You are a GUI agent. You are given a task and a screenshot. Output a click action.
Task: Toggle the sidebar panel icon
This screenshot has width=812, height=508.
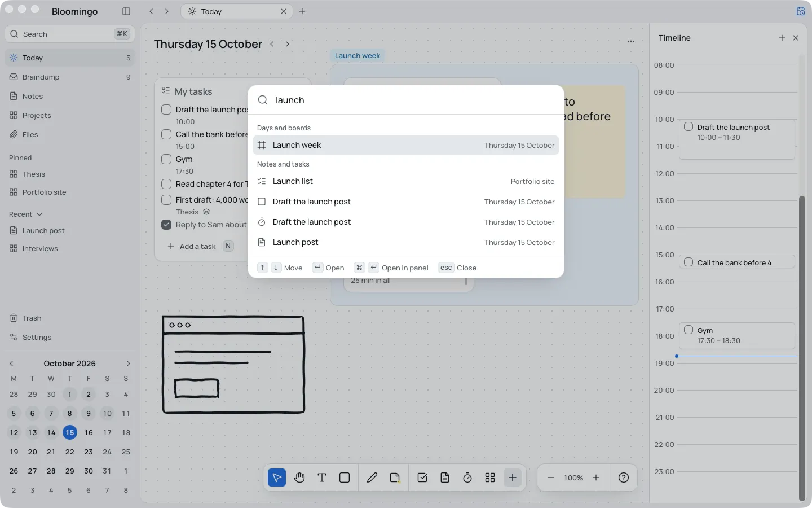pos(126,11)
